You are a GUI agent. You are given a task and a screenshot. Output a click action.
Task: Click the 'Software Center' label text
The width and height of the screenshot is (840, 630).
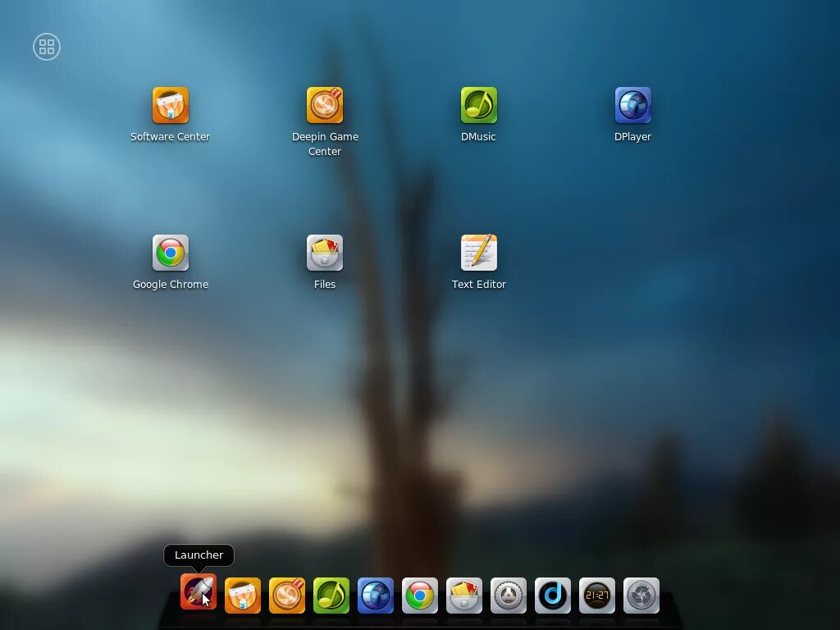(171, 137)
